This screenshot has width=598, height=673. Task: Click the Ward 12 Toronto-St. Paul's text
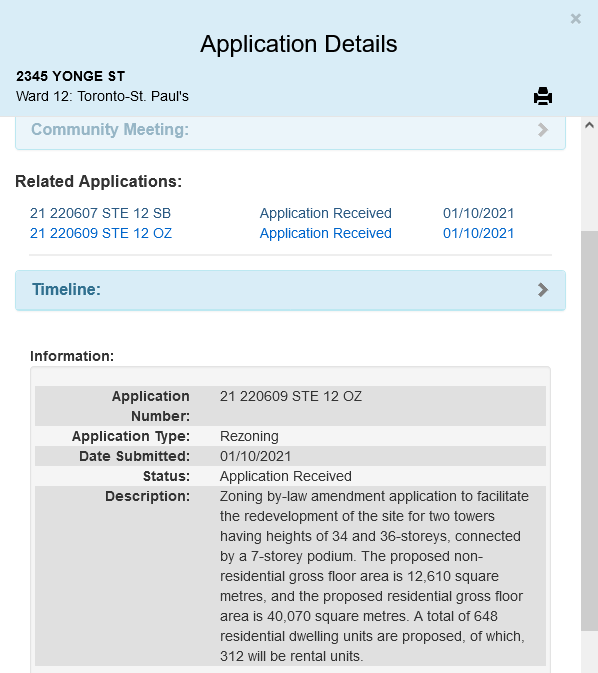[x=102, y=96]
